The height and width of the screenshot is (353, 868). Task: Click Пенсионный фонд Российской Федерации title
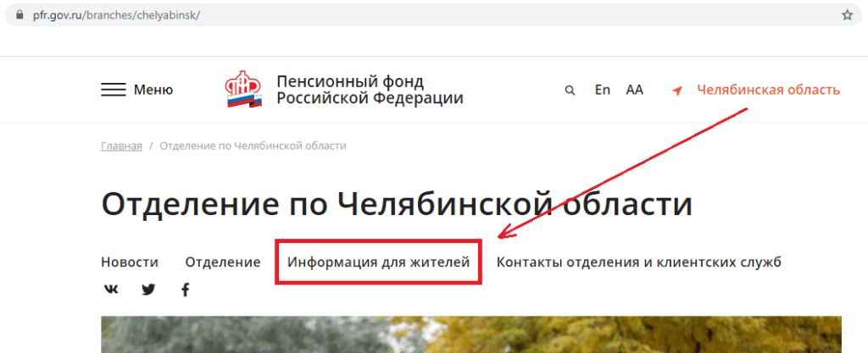tap(370, 90)
